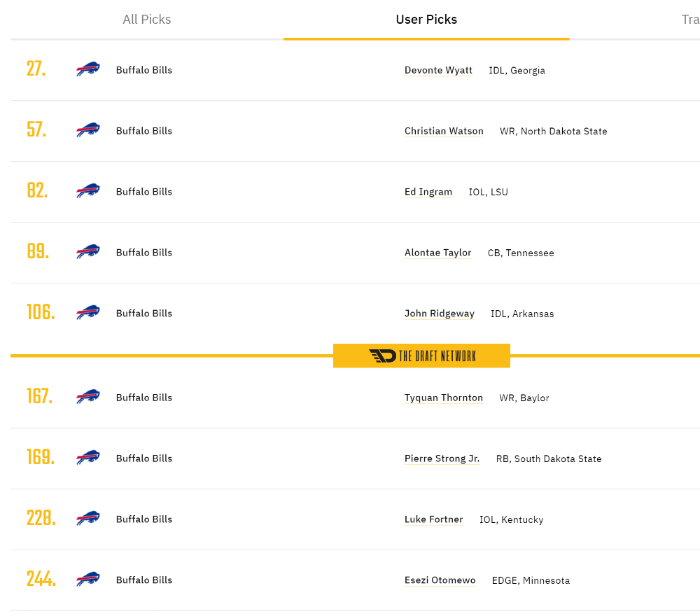Open Christian Watson player link
The image size is (700, 616).
click(x=444, y=131)
